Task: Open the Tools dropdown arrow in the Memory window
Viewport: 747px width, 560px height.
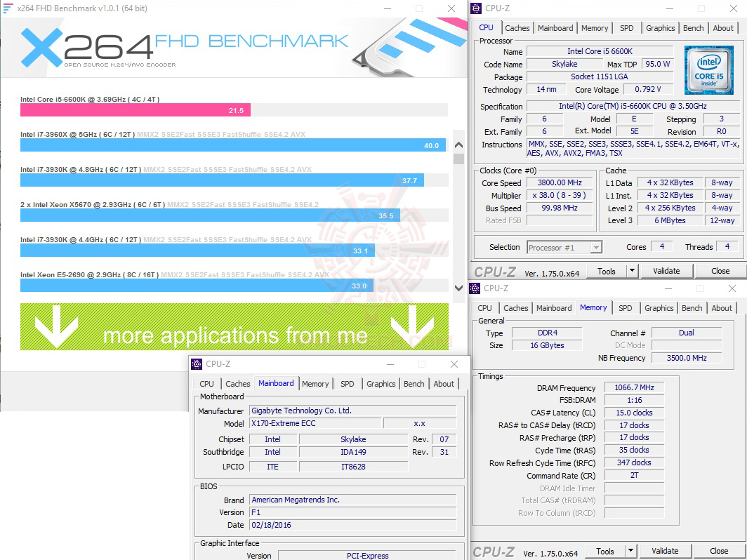Action: (x=630, y=551)
